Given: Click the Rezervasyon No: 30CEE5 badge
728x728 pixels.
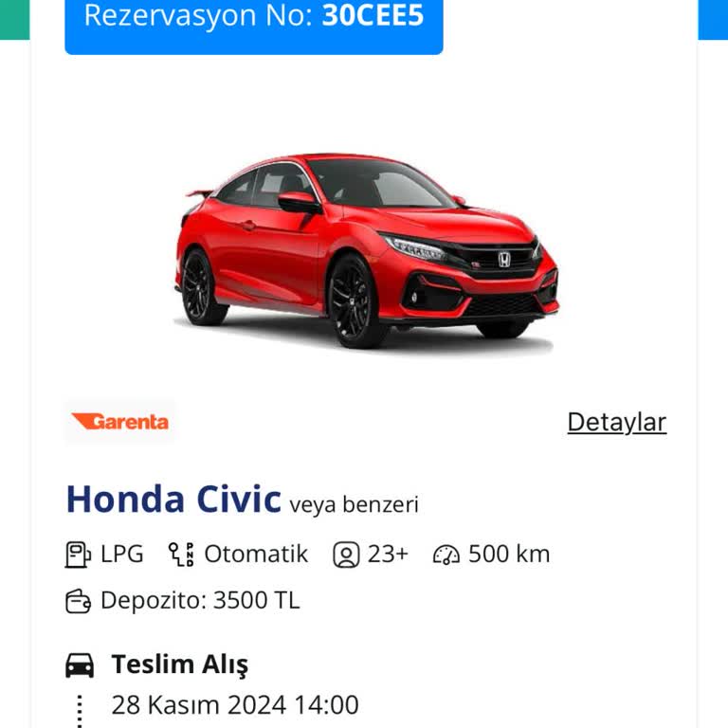Looking at the screenshot, I should point(254,21).
